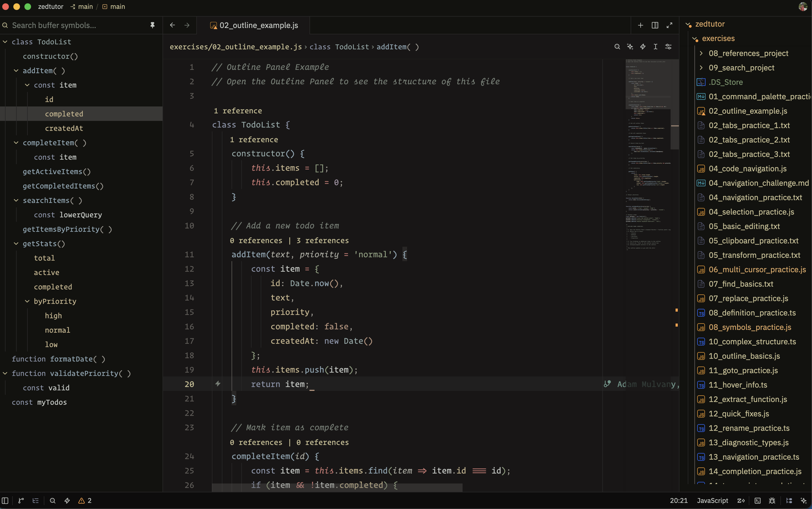Open editor controls sliders icon

(668, 47)
